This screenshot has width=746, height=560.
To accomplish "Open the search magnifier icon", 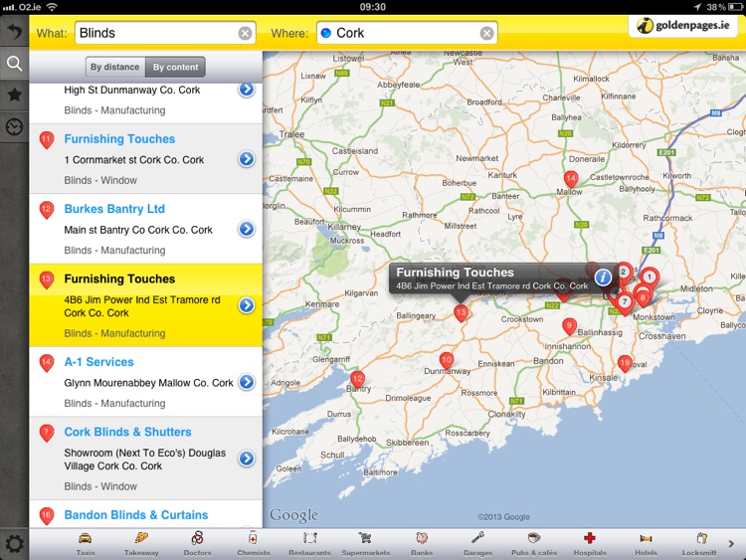I will [x=14, y=64].
